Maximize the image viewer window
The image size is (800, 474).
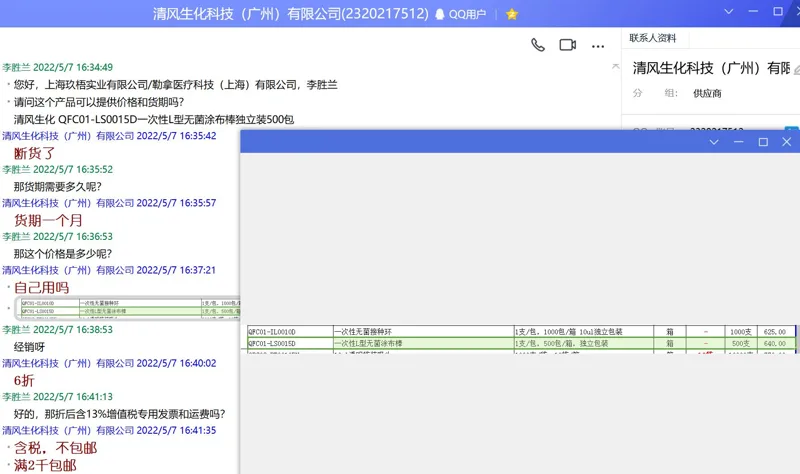(x=763, y=142)
